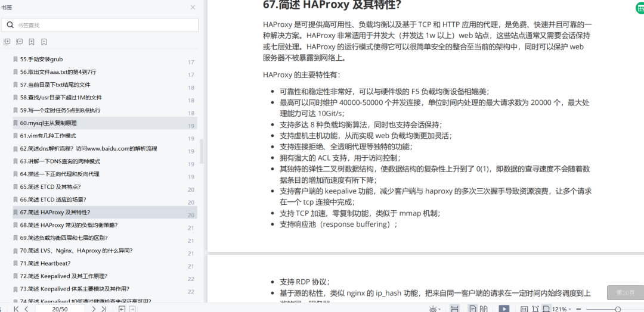Viewport: 644px width, 312px height.
Task: Click bullet '支持 TCP 加速，零复制功能'
Action: pos(360,213)
